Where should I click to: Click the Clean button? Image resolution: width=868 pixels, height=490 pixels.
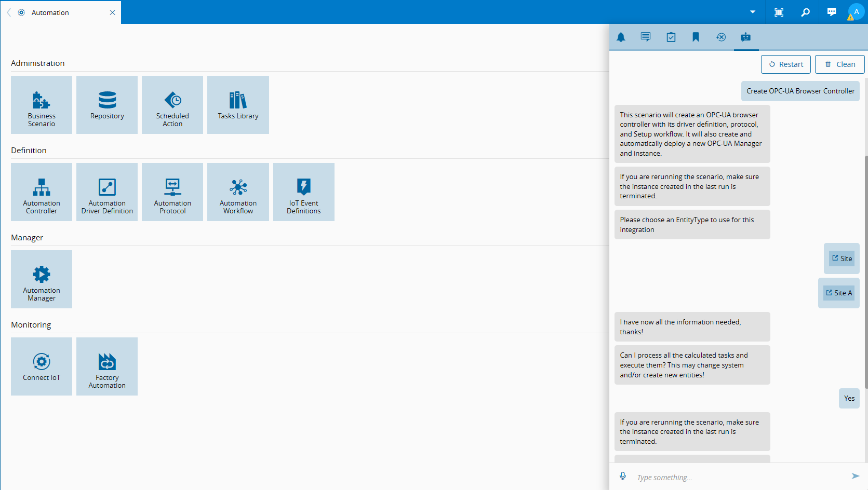[840, 64]
